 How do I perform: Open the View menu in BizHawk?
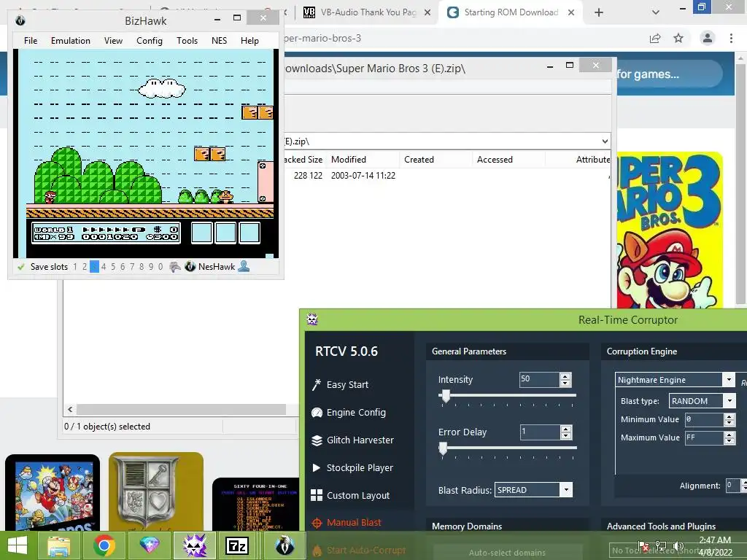(113, 41)
